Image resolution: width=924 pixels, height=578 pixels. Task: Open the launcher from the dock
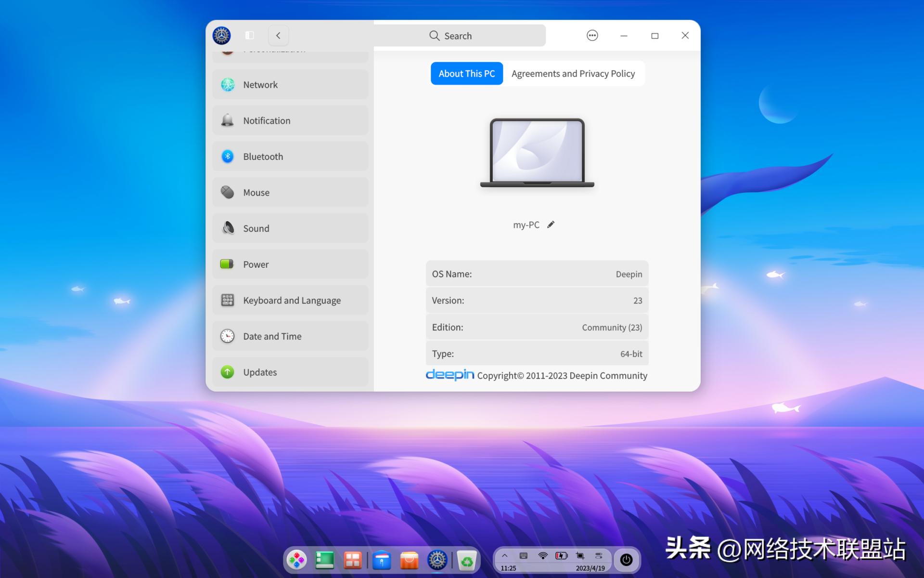click(296, 560)
